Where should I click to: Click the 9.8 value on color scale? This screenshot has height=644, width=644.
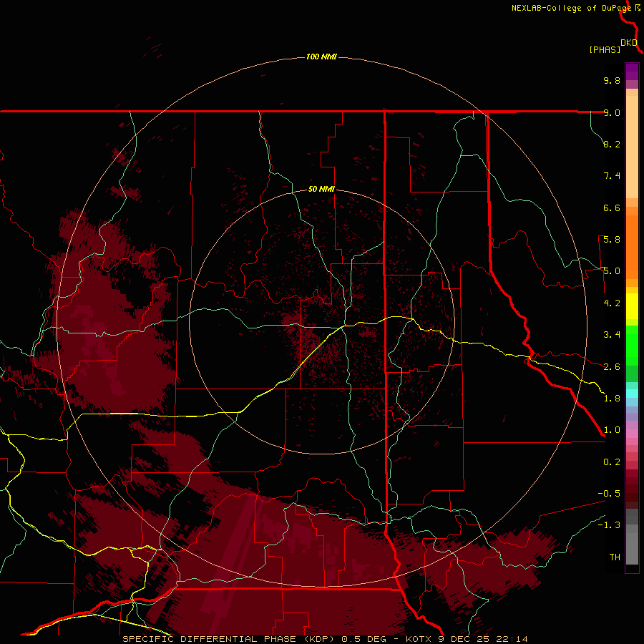click(612, 80)
